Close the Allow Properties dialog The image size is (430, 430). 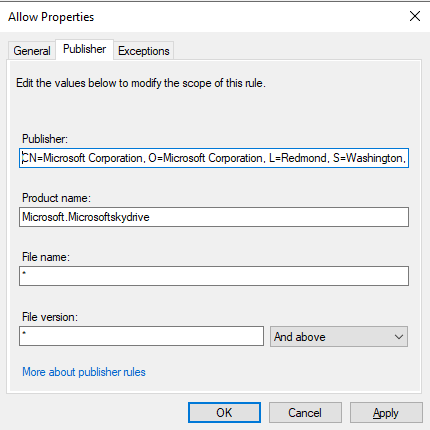(415, 16)
